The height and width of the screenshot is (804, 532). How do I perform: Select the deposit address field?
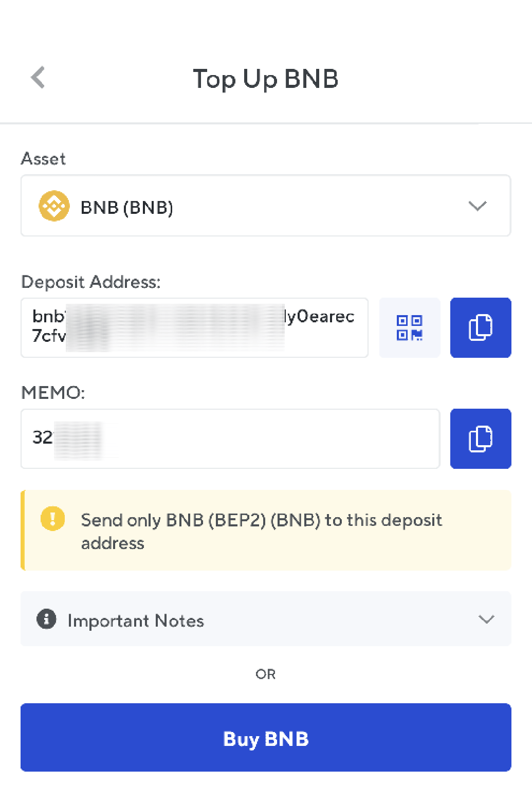194,327
